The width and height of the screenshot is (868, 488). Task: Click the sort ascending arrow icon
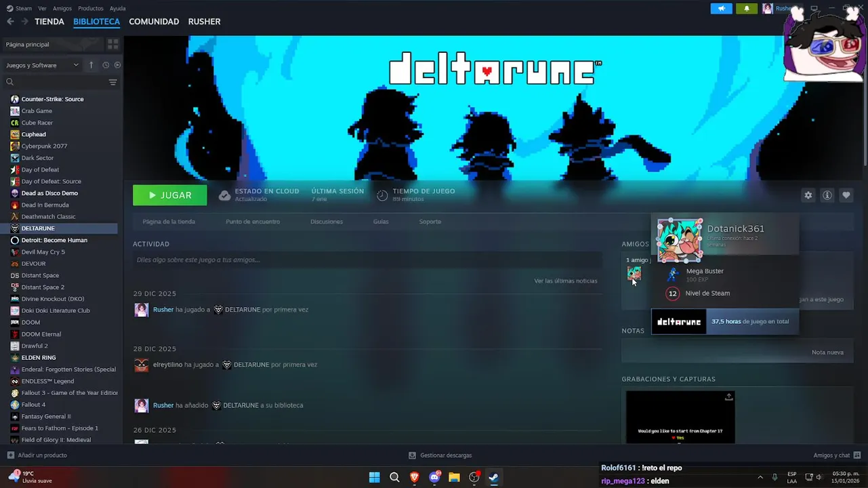click(x=91, y=65)
